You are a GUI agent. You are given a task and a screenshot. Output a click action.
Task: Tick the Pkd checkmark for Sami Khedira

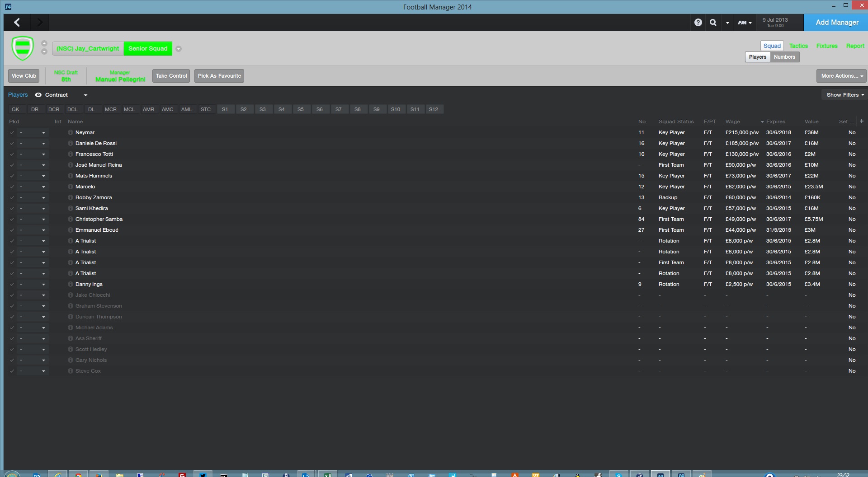click(x=12, y=208)
